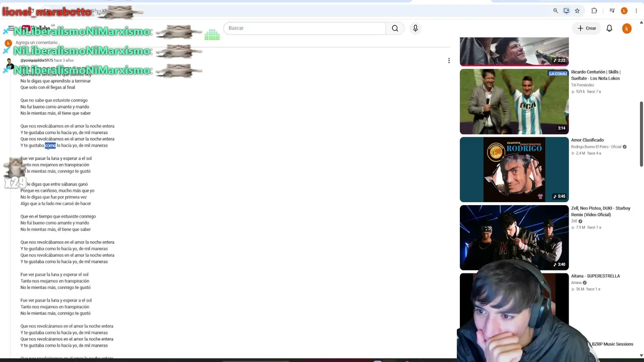Click lyric 'Porque es cariñoso, mucho más que yo'
The image size is (644, 362).
click(57, 191)
